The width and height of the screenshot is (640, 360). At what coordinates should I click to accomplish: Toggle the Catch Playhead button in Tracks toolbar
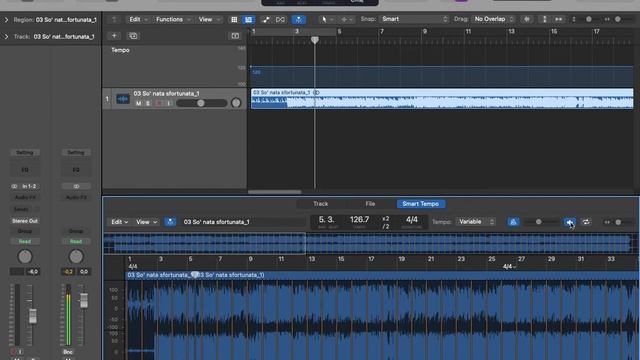tap(299, 19)
